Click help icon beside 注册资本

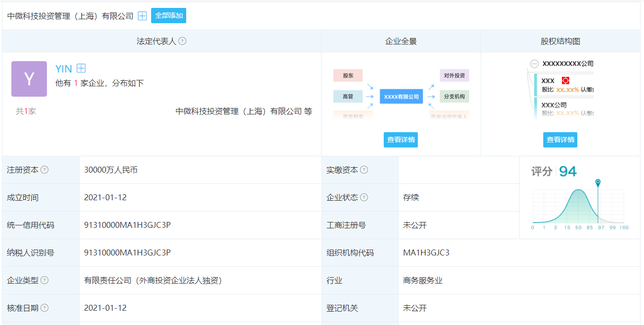[44, 170]
